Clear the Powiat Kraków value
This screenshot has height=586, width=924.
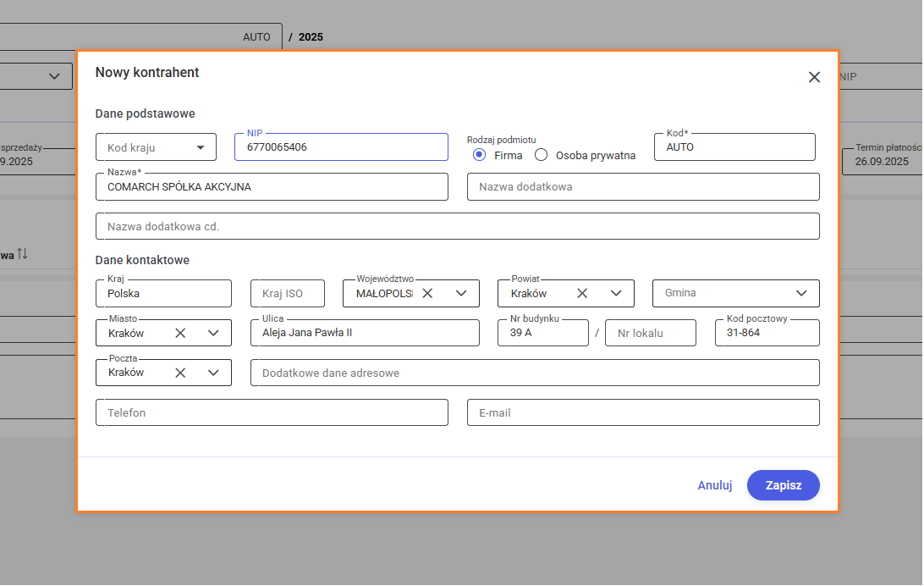pos(582,293)
